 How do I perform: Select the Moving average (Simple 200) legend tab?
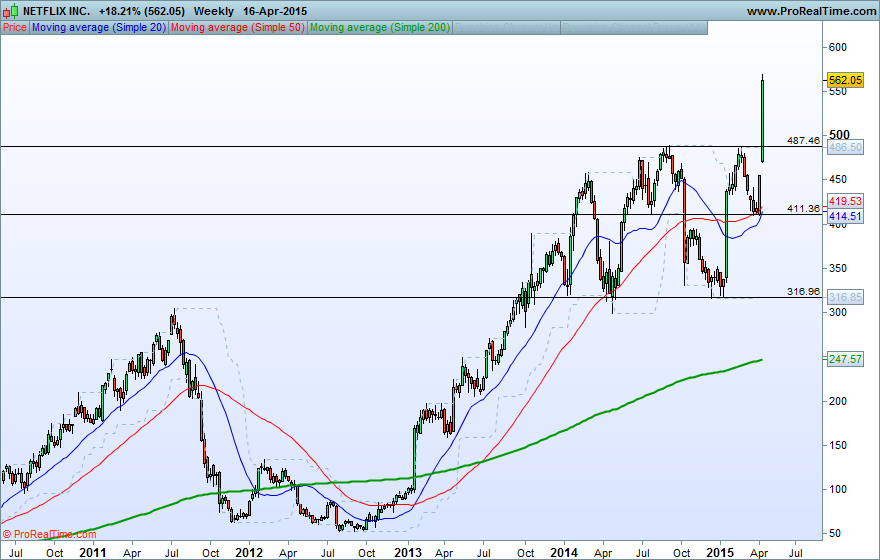pos(379,27)
